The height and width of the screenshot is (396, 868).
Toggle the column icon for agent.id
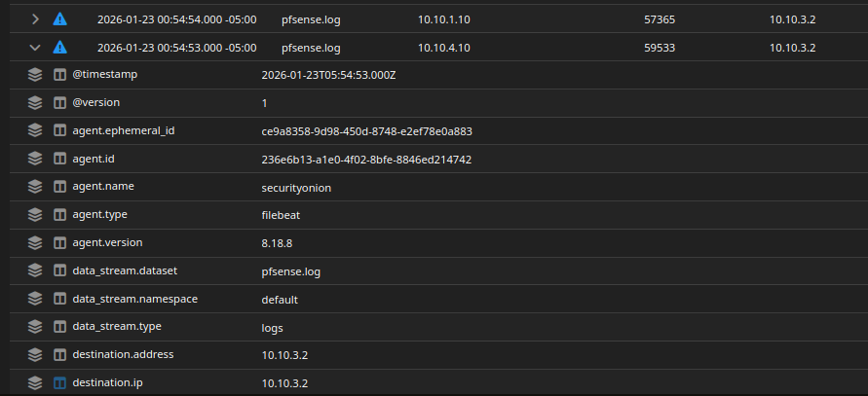point(59,159)
